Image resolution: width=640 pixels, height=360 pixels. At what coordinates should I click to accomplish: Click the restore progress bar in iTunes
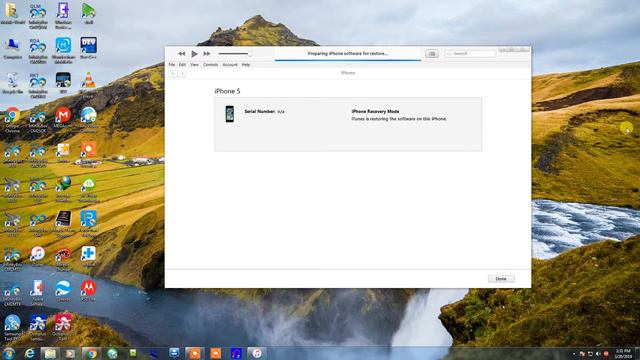(x=348, y=60)
